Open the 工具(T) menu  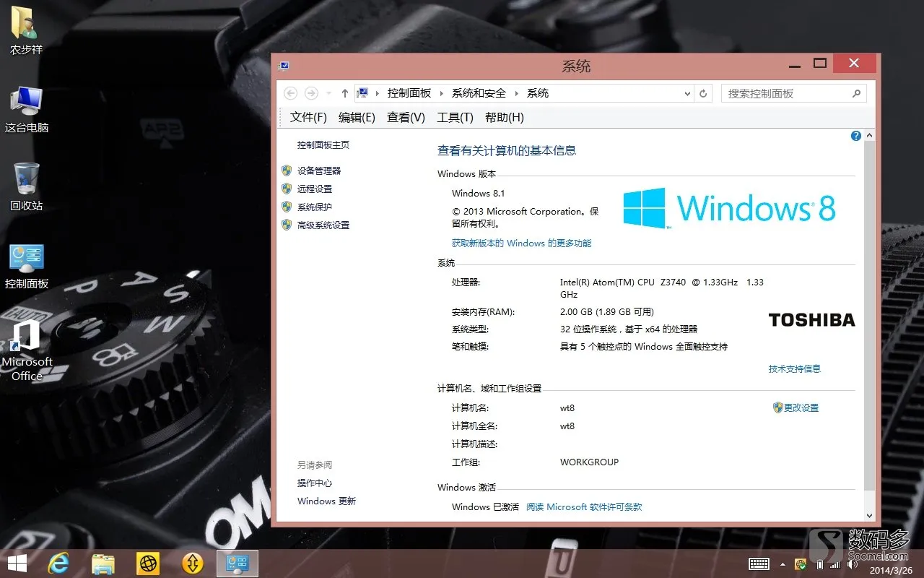point(455,117)
